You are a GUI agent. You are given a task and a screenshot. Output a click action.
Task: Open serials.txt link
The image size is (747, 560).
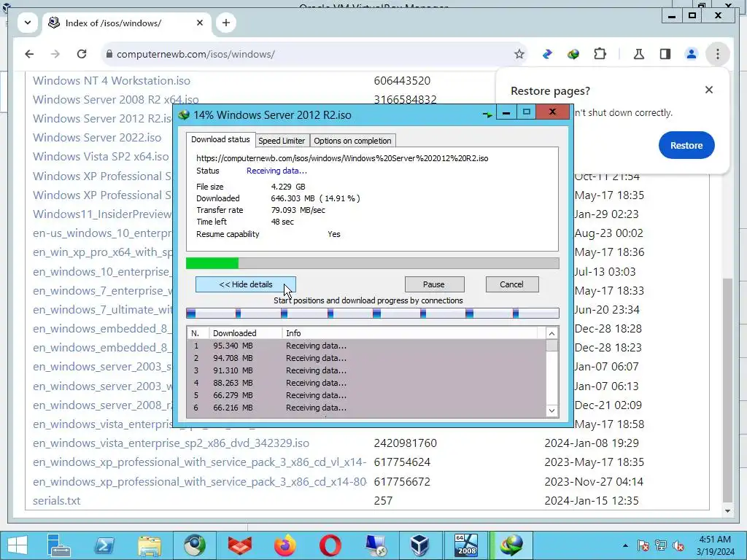pos(57,501)
